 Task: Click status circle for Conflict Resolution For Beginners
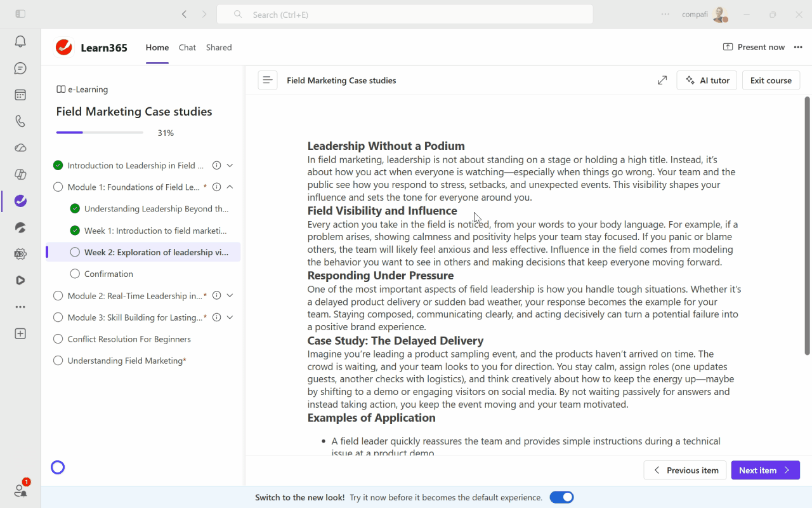coord(58,339)
